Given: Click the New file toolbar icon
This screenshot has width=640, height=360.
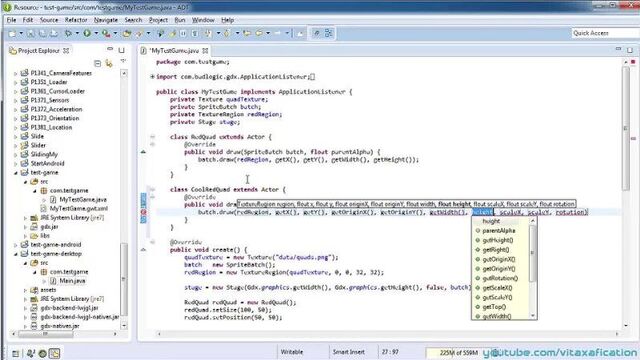Looking at the screenshot, I should tap(12, 33).
